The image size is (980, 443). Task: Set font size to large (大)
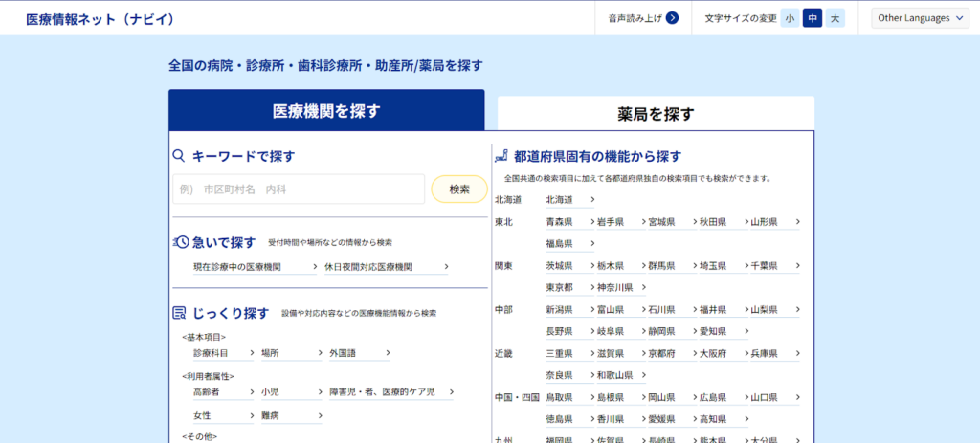835,18
